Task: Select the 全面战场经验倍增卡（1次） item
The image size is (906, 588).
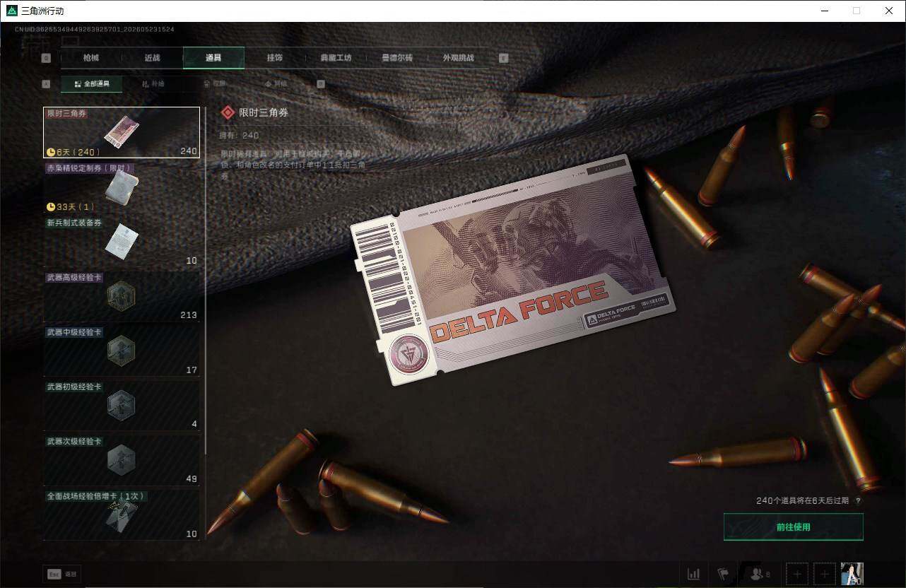Action: click(x=122, y=515)
